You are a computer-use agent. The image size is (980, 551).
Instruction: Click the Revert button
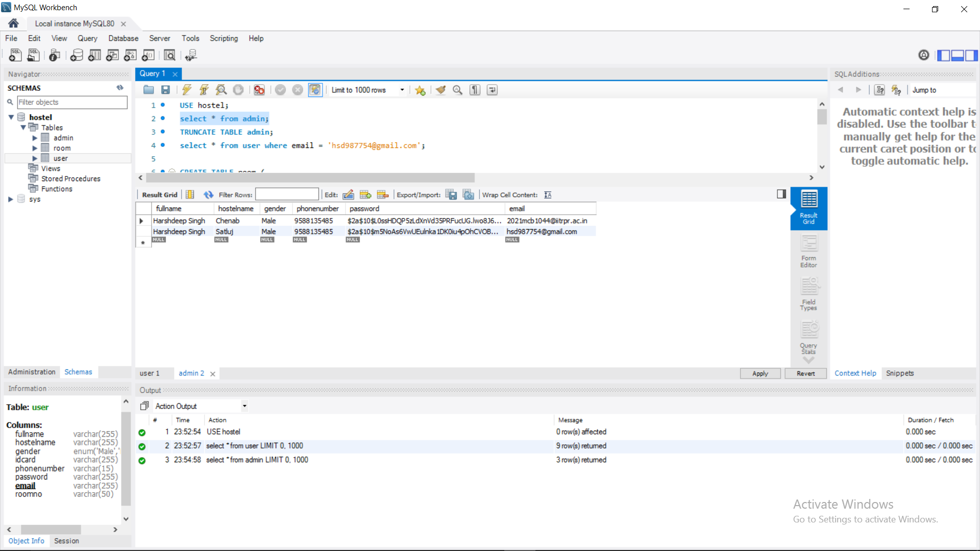tap(805, 373)
